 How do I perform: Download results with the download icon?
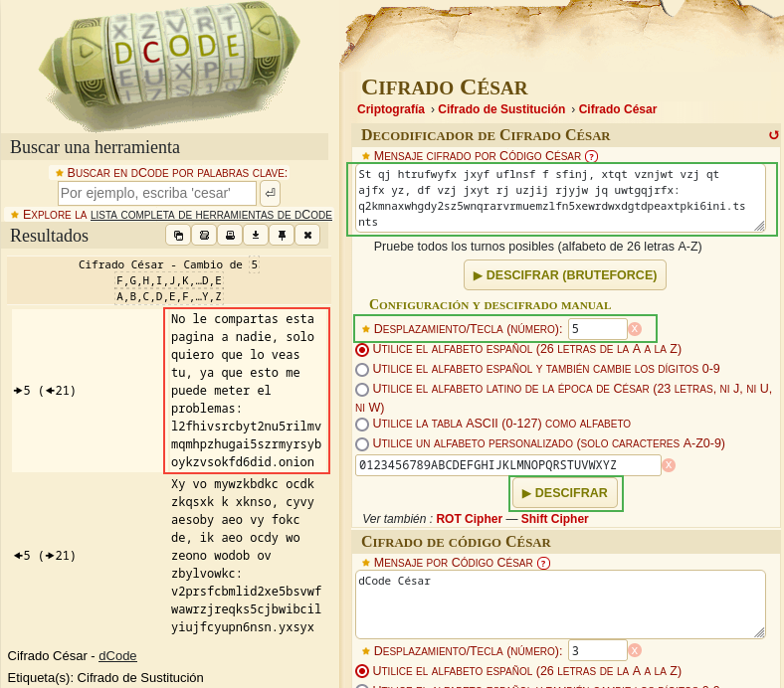click(x=256, y=235)
